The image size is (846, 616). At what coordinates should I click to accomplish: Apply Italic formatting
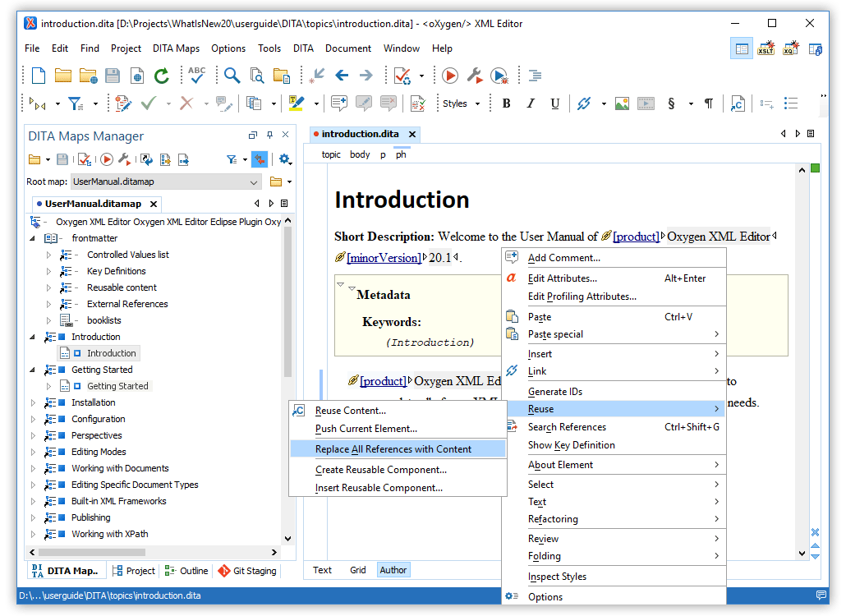coord(531,103)
